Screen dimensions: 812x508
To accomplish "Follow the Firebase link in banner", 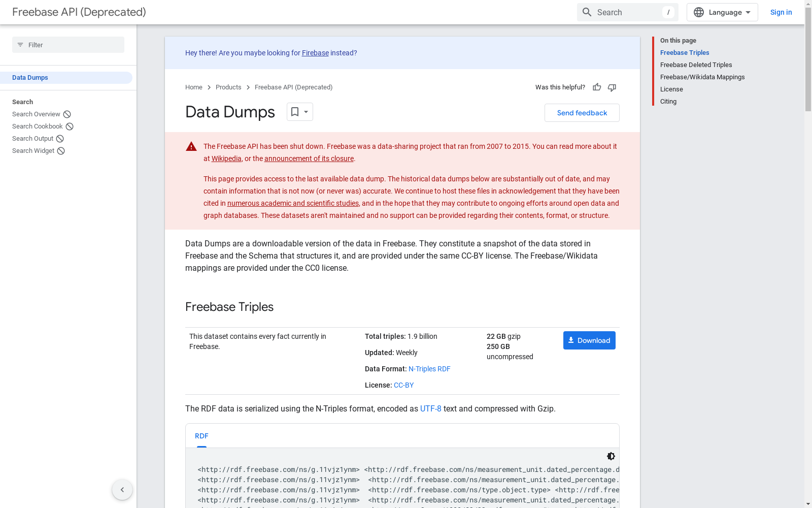I will click(x=315, y=53).
